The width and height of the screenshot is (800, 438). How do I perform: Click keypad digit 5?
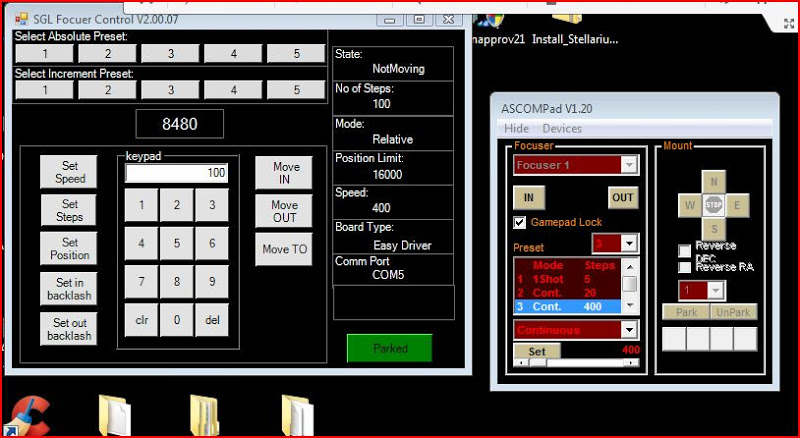tap(177, 243)
